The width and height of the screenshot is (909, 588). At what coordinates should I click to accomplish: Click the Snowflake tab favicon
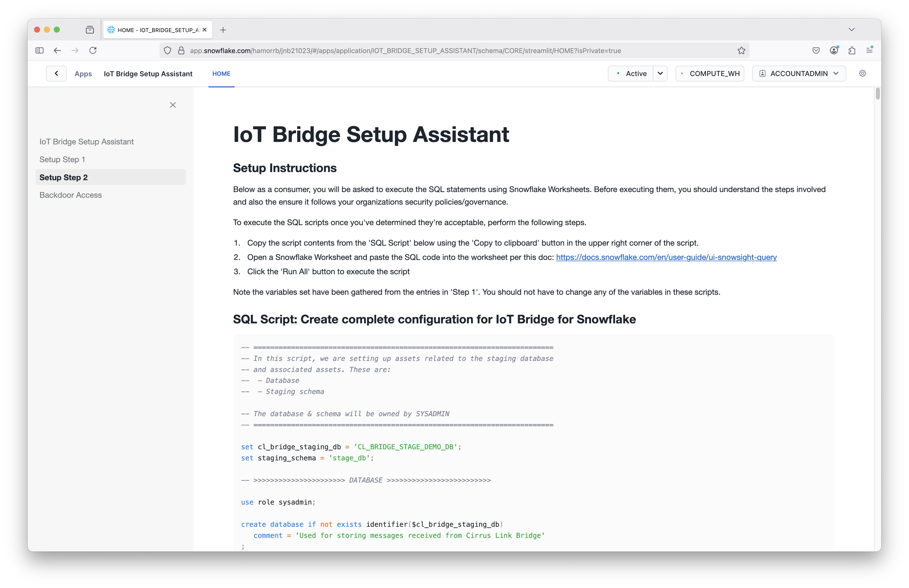point(111,30)
